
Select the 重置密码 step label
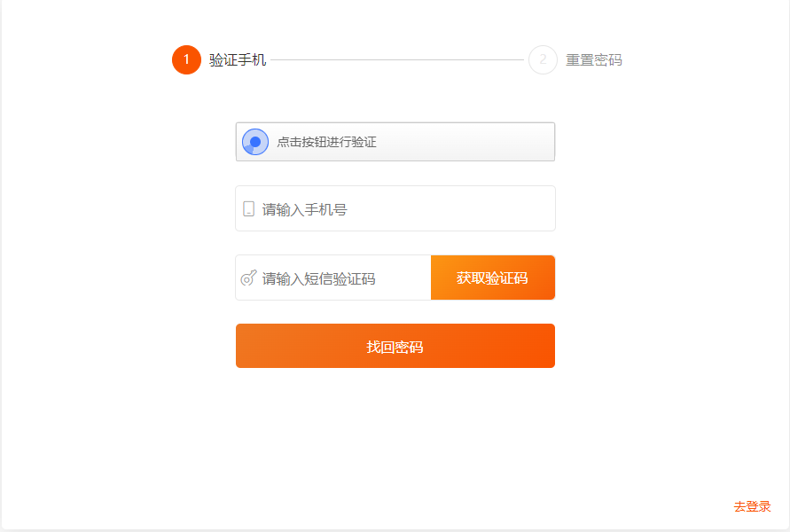[x=593, y=60]
